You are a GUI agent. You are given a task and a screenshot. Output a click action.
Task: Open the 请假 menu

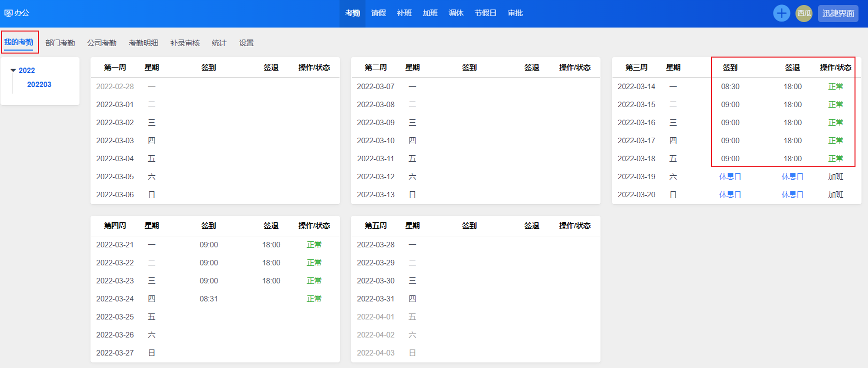(x=378, y=13)
